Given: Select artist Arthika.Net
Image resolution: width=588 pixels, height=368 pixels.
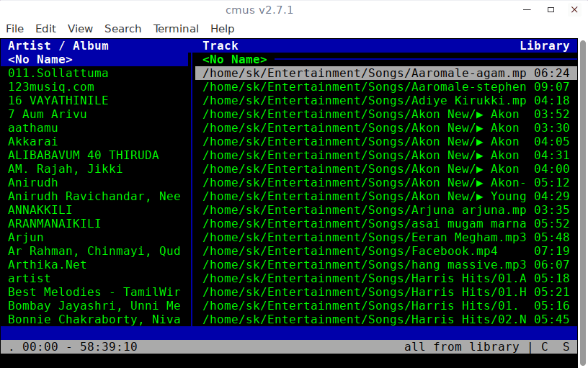Looking at the screenshot, I should 94,264.
